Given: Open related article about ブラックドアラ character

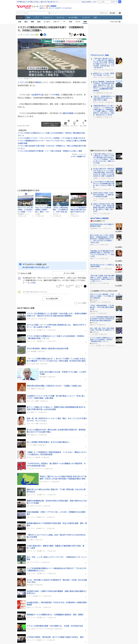Looking at the screenshot, I should coord(51,138).
